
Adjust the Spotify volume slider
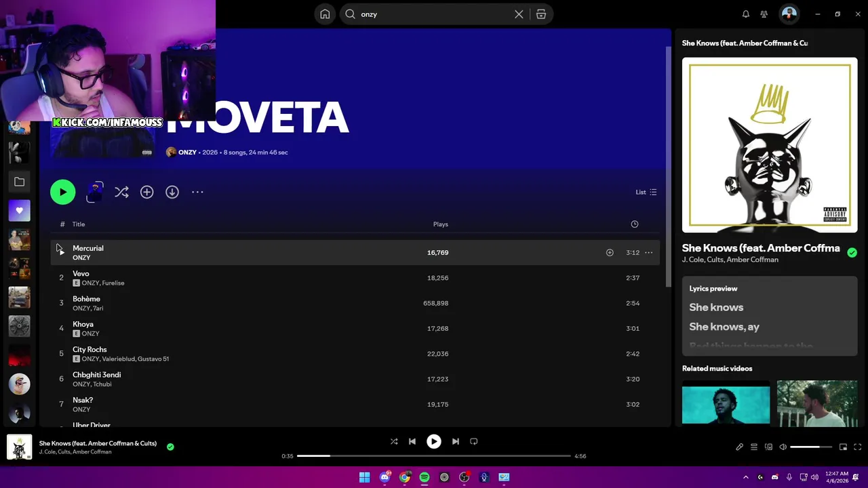click(x=811, y=447)
